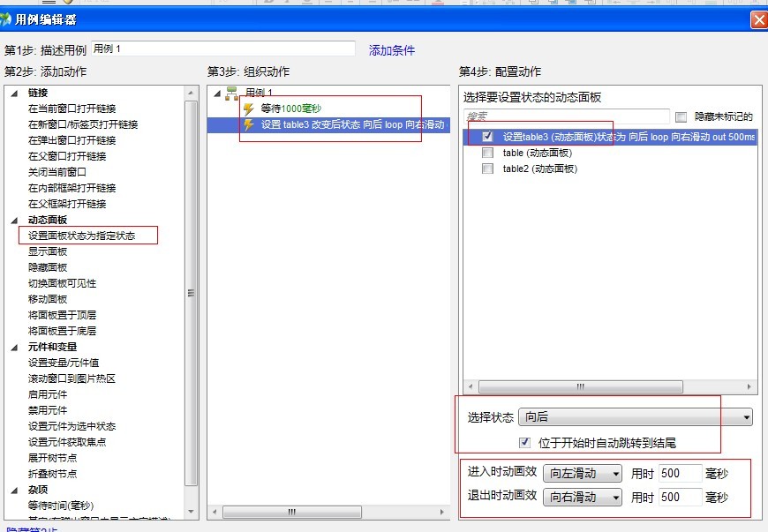The image size is (768, 532).
Task: Open the 进入时动画效 dropdown
Action: (583, 473)
